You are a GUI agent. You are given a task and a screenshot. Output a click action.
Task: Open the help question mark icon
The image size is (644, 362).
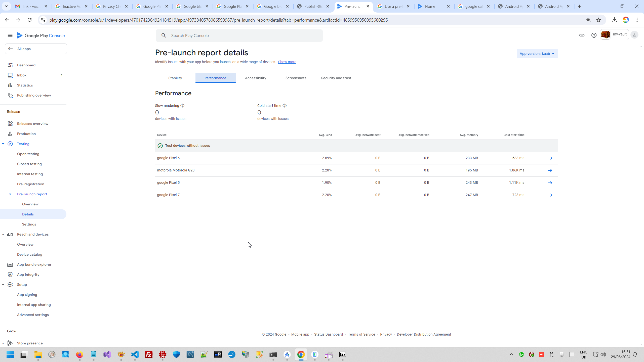click(594, 35)
